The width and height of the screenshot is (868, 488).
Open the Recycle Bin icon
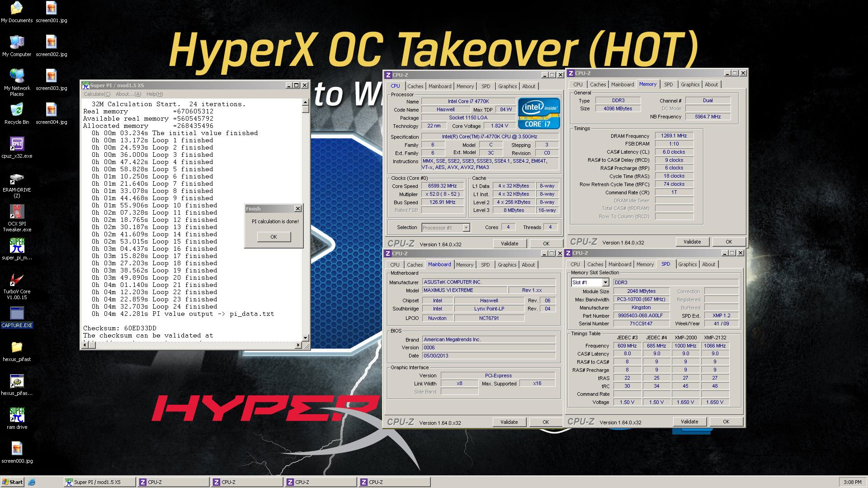point(17,114)
